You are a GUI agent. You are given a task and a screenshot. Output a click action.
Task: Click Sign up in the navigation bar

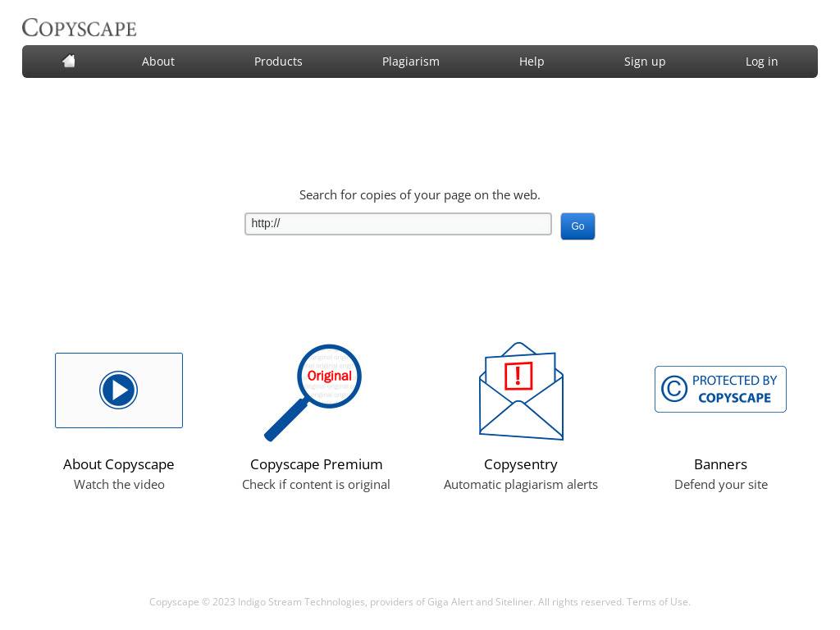click(645, 61)
